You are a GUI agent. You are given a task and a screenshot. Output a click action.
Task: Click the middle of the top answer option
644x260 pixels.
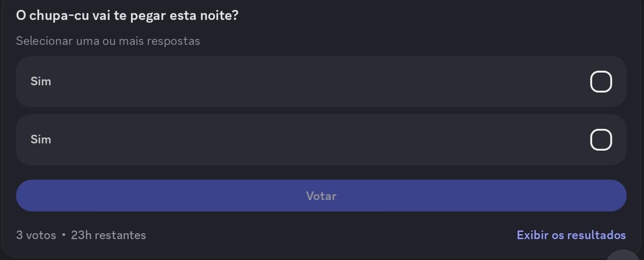[321, 82]
